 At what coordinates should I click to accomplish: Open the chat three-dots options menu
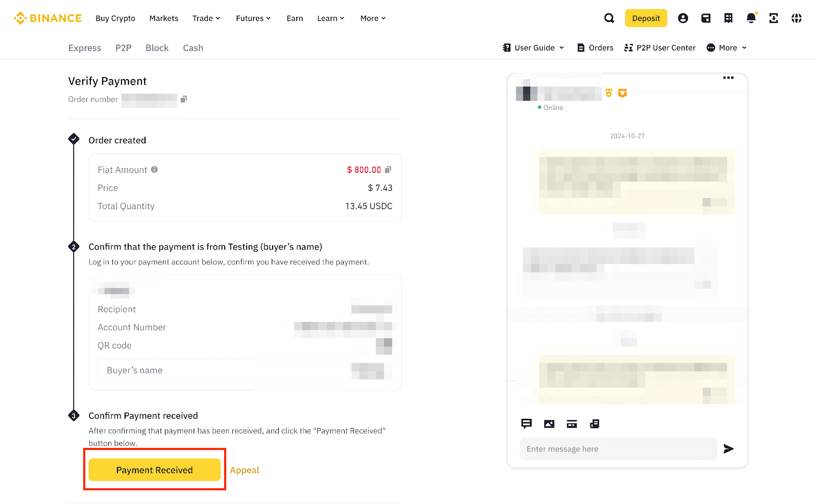728,78
